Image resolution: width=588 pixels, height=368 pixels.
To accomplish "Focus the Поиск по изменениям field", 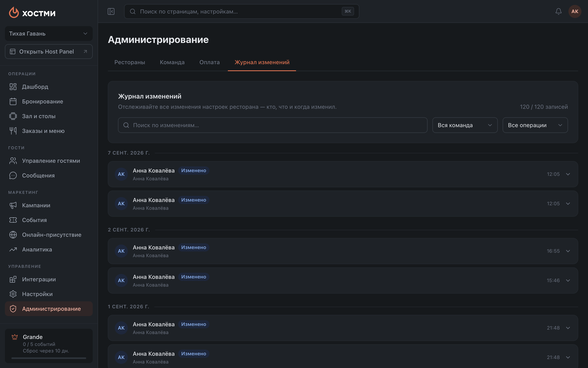I will pyautogui.click(x=273, y=125).
